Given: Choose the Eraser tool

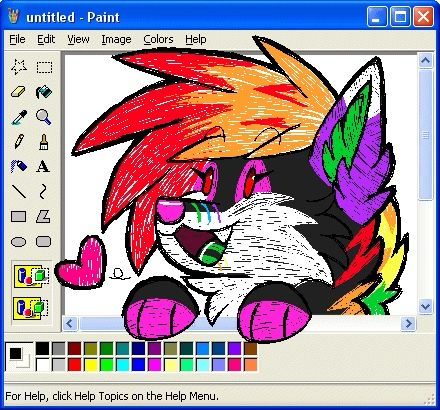Looking at the screenshot, I should 19,92.
